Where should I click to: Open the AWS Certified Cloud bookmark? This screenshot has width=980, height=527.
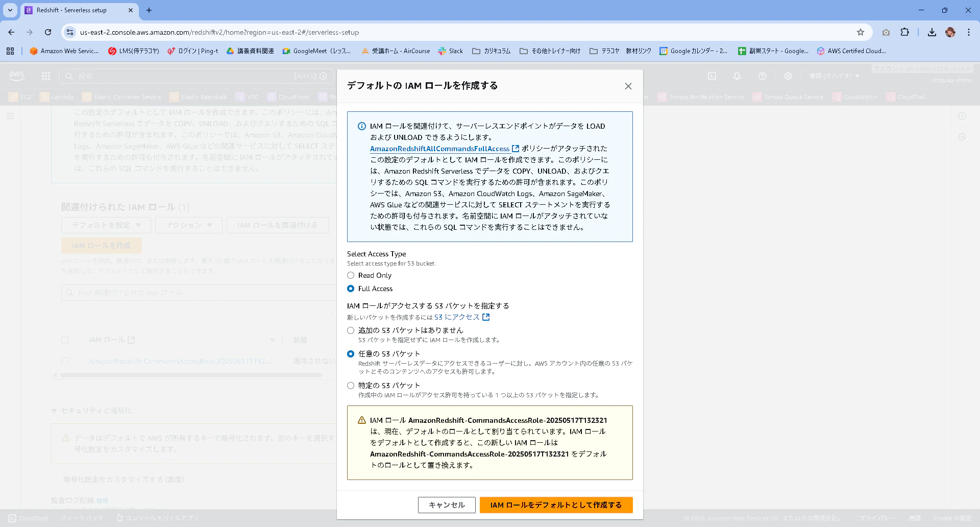851,51
